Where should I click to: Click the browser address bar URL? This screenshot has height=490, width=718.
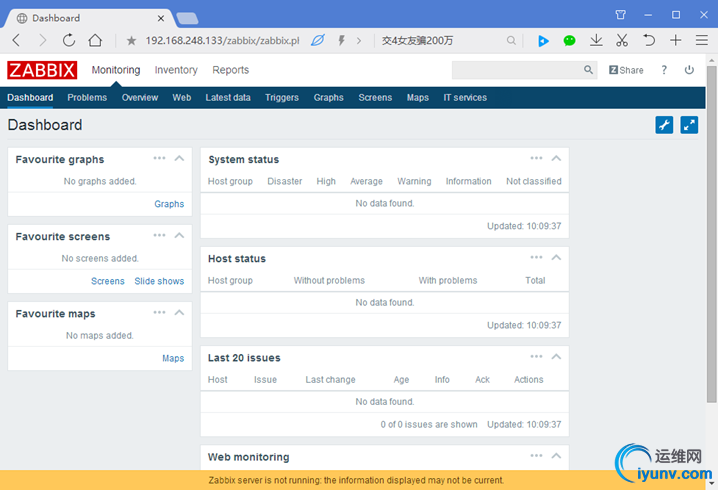click(x=222, y=41)
